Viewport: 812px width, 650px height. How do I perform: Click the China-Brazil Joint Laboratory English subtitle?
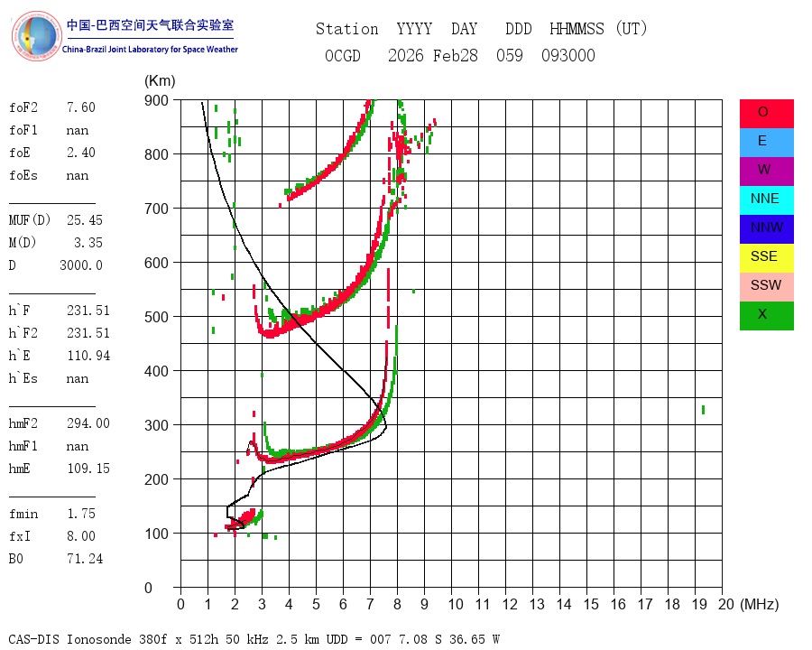(x=150, y=50)
